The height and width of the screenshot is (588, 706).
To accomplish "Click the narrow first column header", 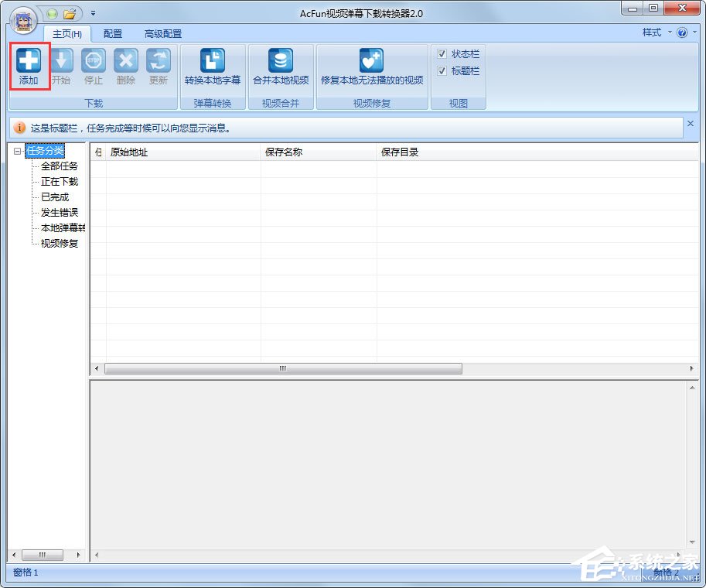I will [x=98, y=152].
